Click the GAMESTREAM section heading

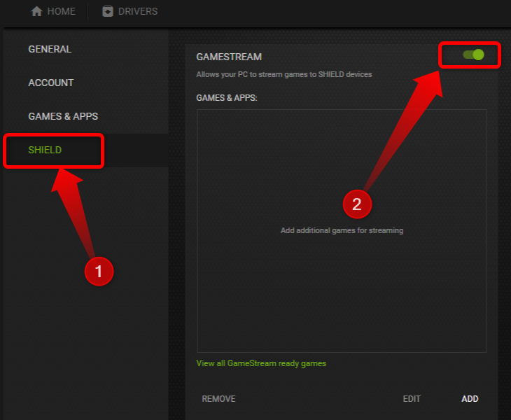pyautogui.click(x=229, y=57)
